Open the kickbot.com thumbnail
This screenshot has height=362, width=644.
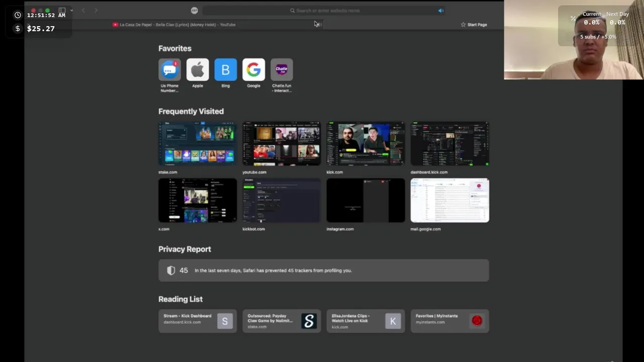[281, 200]
